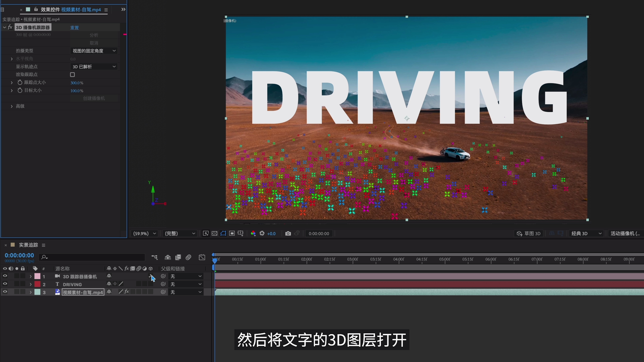
Task: Toggle fast previews icon in viewer toolbar
Action: point(206,233)
